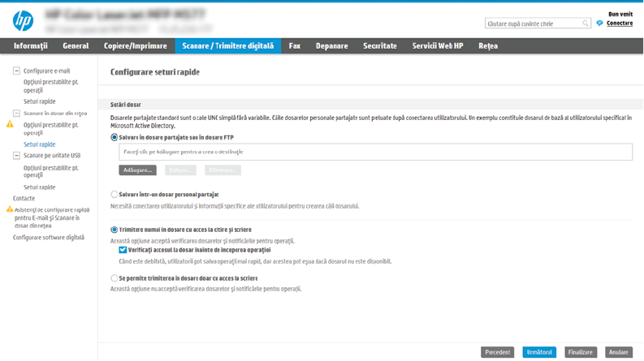644x361 pixels.
Task: Click the disabled Editare button
Action: (x=181, y=170)
